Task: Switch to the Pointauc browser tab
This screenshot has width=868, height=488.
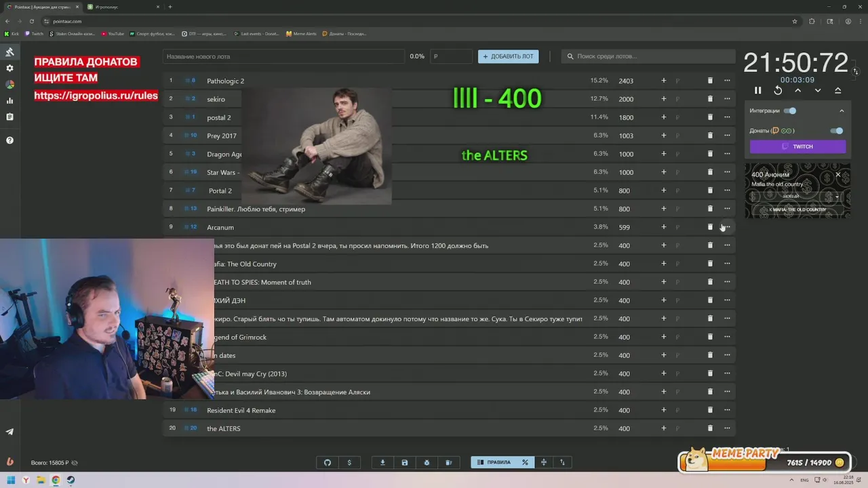Action: pyautogui.click(x=43, y=7)
